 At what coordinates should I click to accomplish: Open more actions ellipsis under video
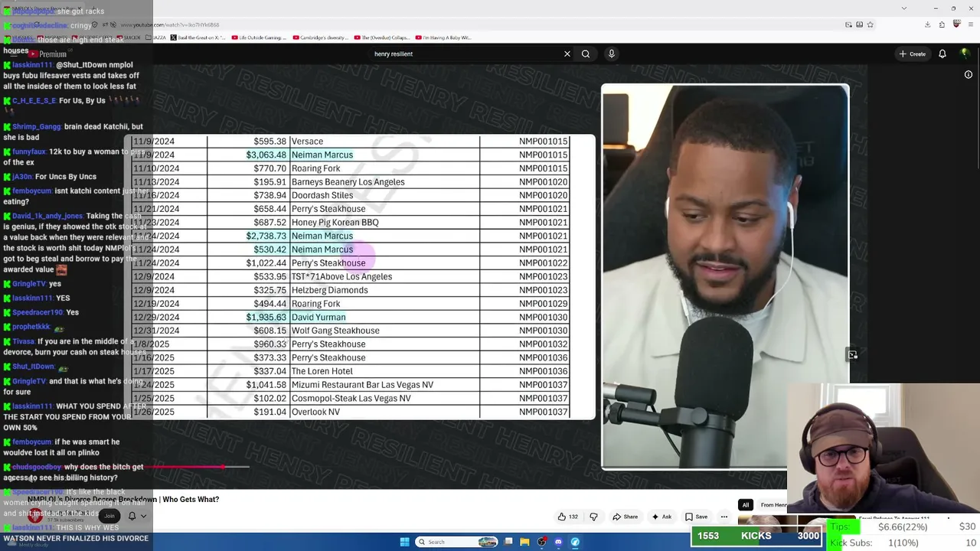724,517
